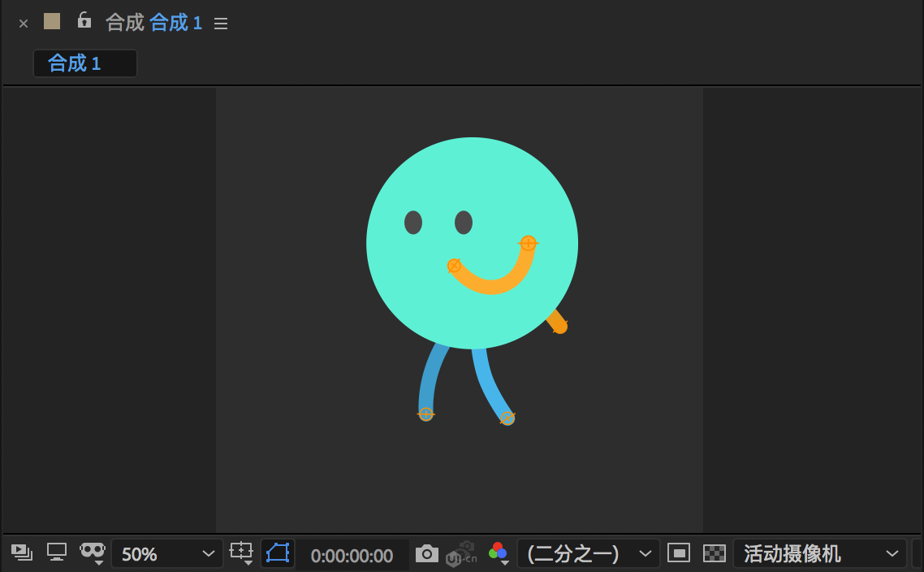Take a snapshot with the camera icon

click(426, 554)
